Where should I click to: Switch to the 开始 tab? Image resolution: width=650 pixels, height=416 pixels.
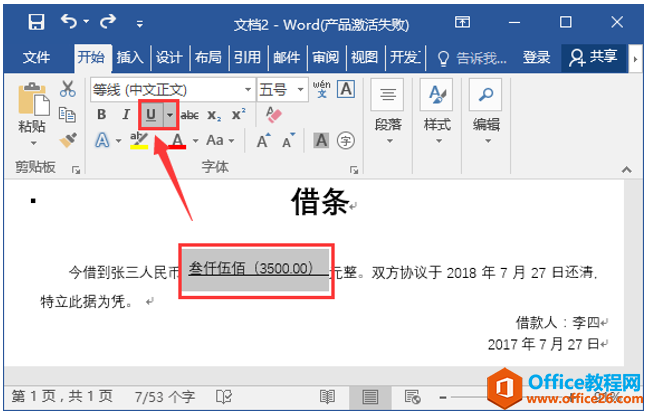[91, 57]
